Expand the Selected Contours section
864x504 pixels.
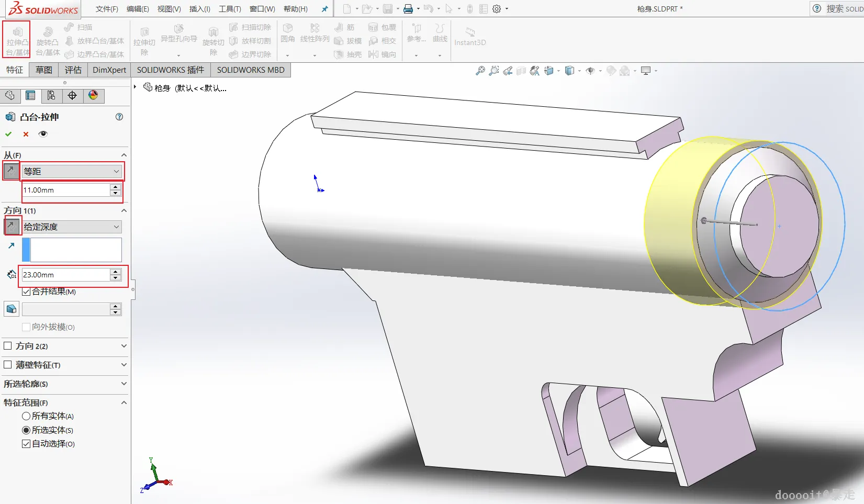[124, 384]
